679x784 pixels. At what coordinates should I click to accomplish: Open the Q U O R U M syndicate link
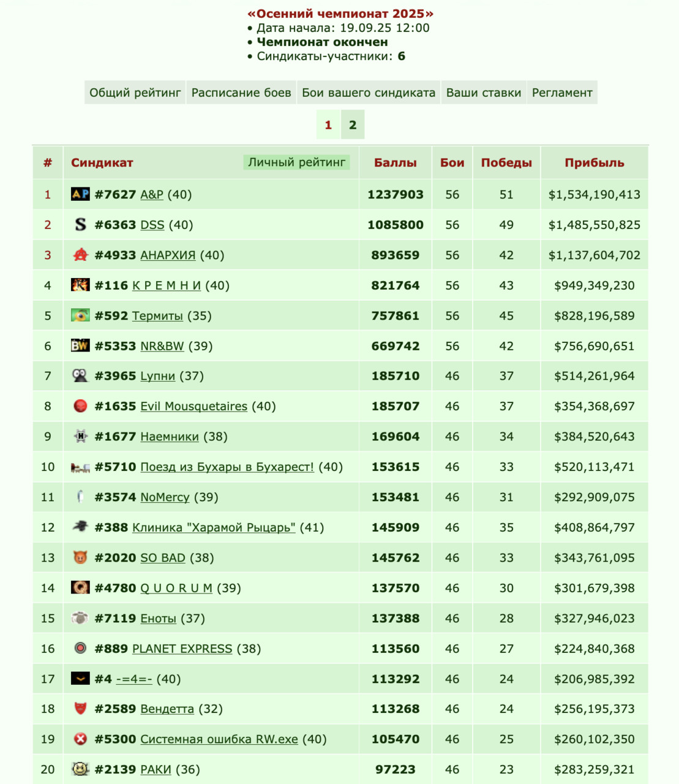pos(176,588)
